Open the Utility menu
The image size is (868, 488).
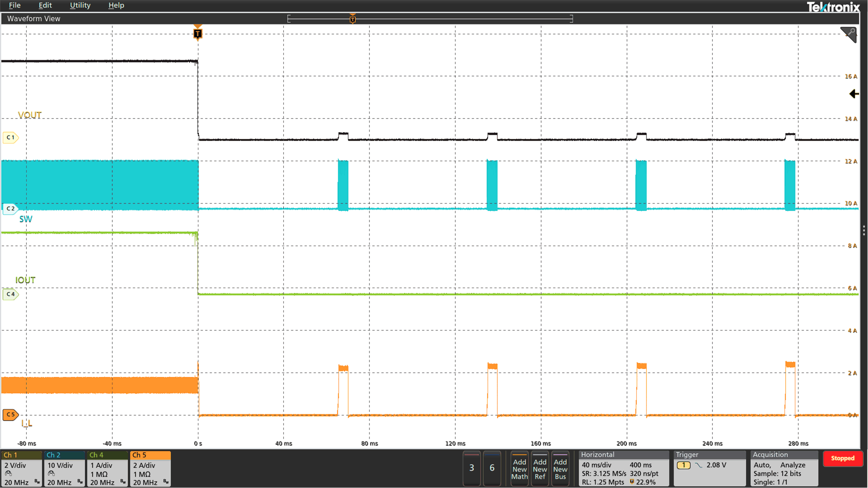coord(80,5)
